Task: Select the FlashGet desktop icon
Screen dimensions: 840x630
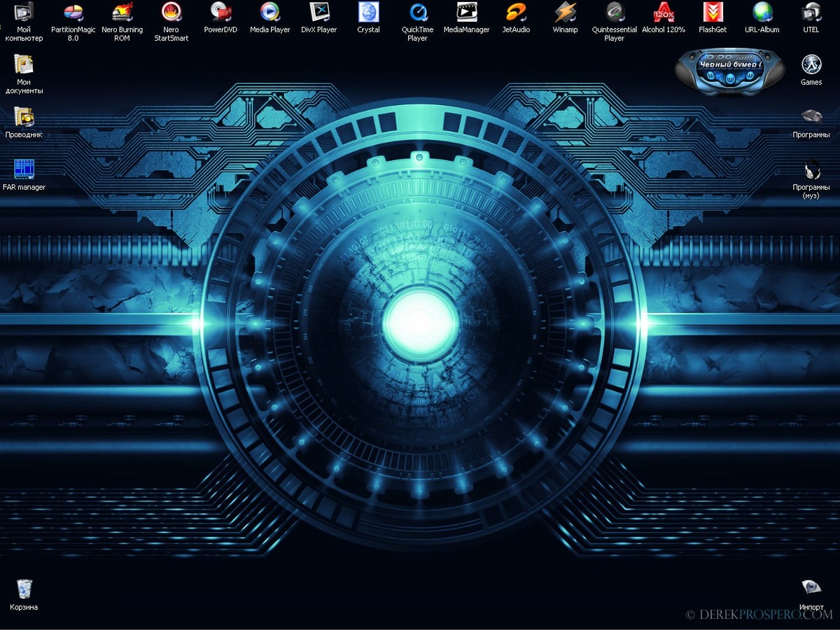Action: [713, 17]
